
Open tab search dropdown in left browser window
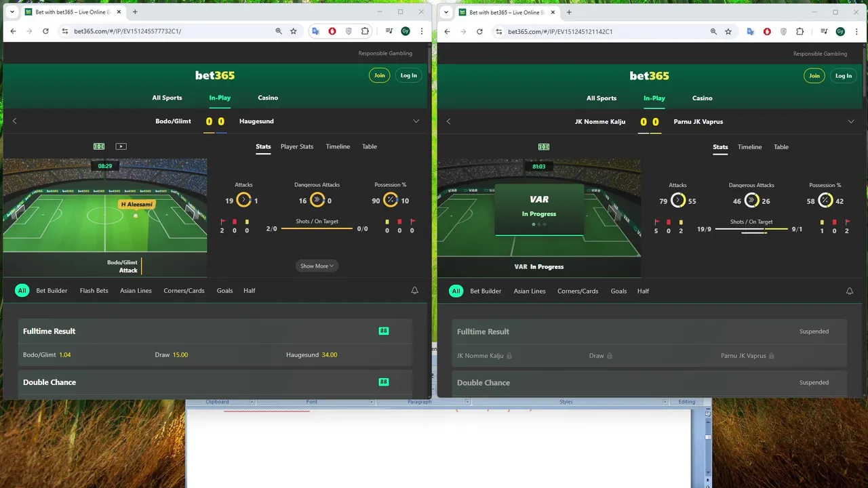click(12, 12)
